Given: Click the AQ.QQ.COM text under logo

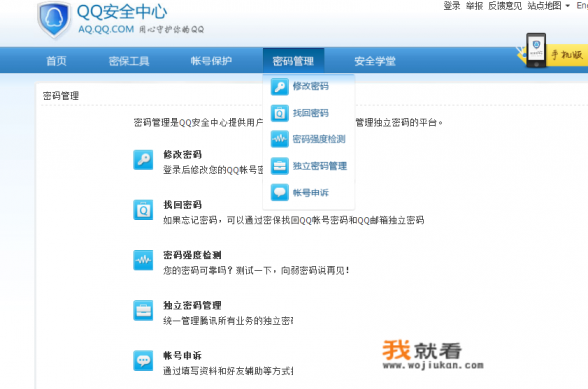Looking at the screenshot, I should pos(106,29).
